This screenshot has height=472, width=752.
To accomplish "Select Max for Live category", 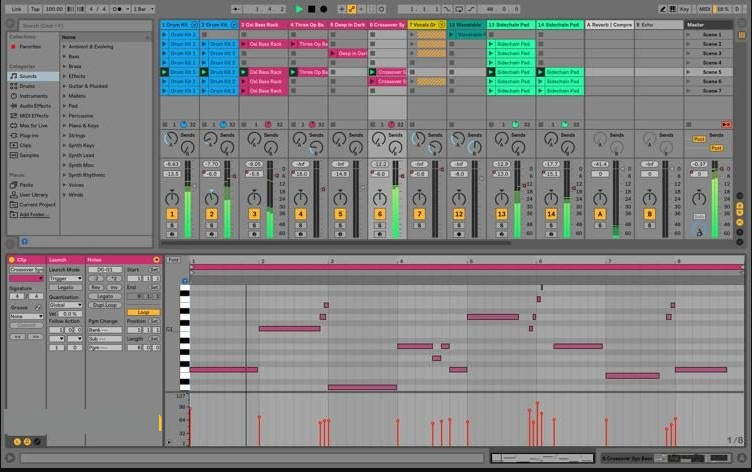I will [33, 126].
